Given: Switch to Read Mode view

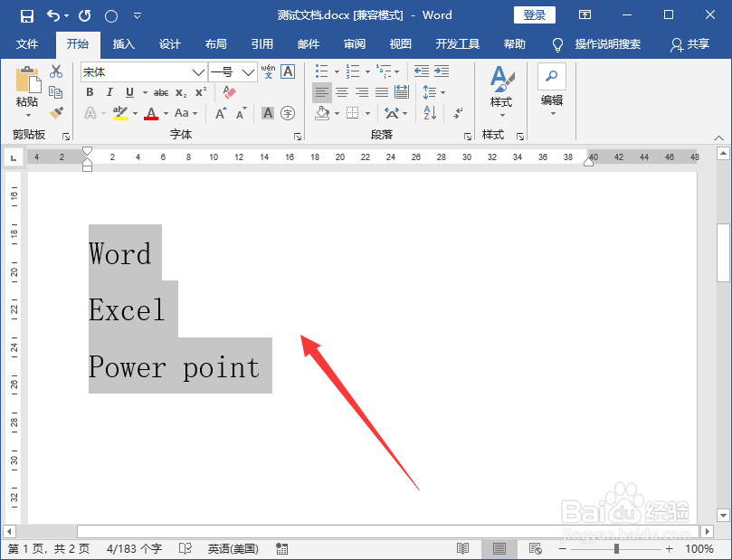Looking at the screenshot, I should [x=462, y=549].
